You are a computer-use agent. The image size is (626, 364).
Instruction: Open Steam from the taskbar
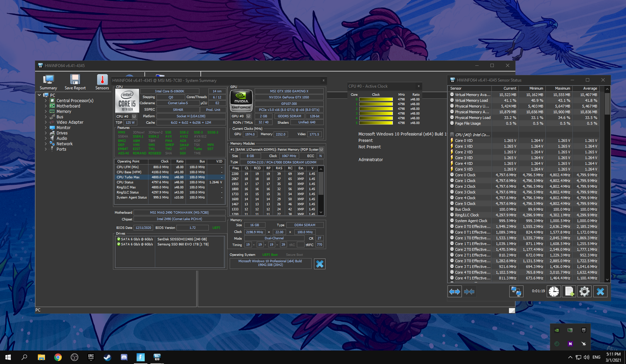coord(107,357)
